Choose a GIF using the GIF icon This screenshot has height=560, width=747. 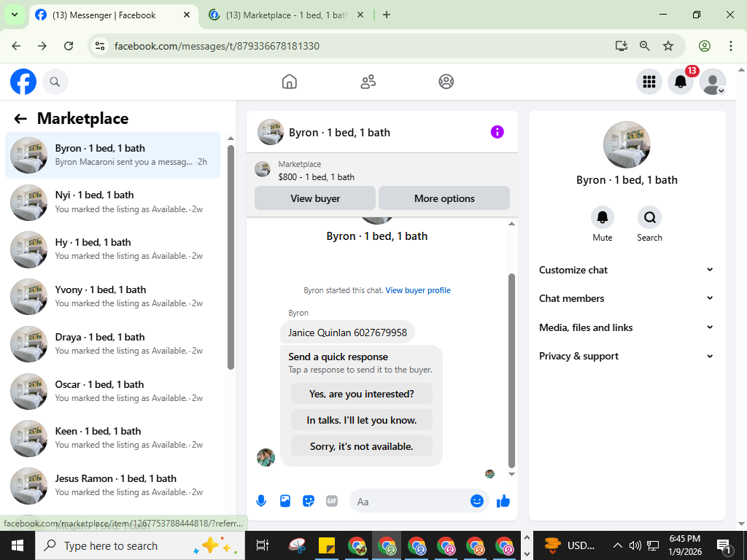pyautogui.click(x=332, y=501)
